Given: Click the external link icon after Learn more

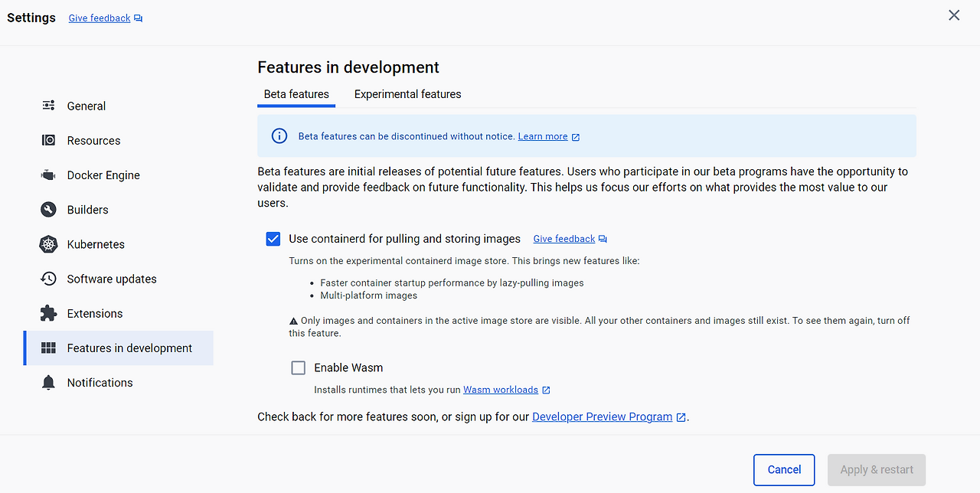Looking at the screenshot, I should (576, 137).
